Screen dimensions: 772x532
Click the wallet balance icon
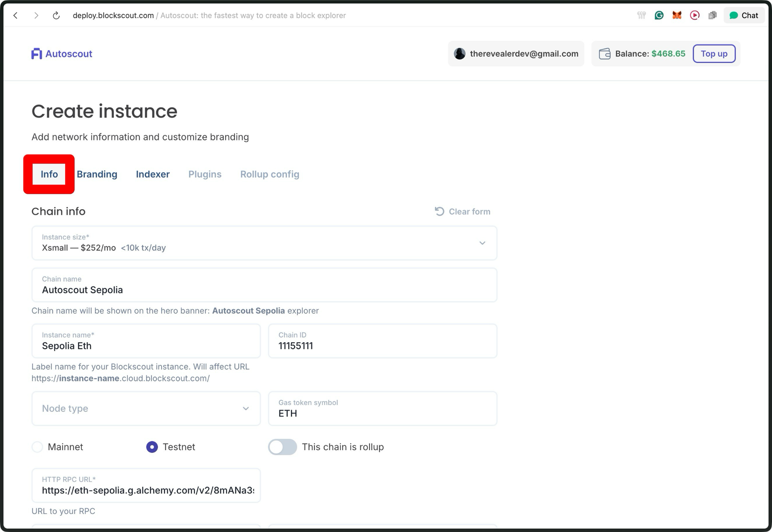604,54
